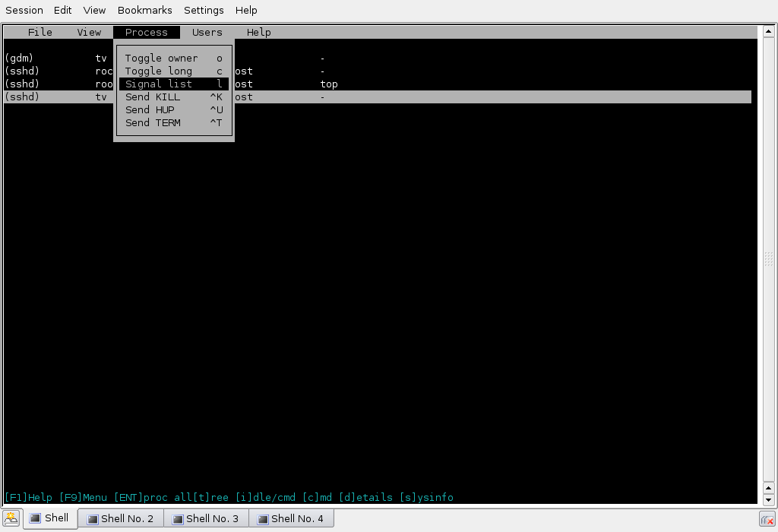Open the Edit menu in Konsole

[62, 10]
